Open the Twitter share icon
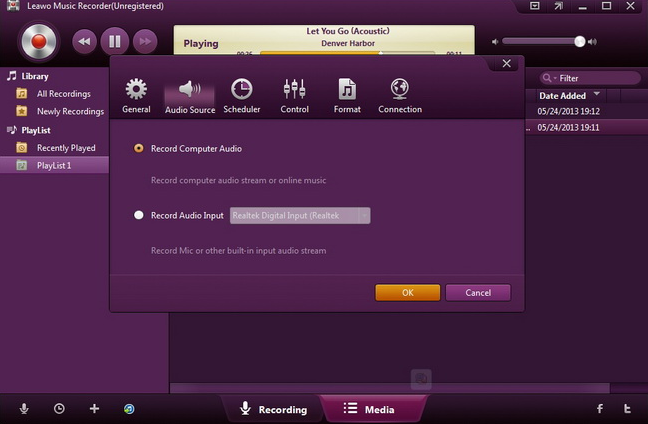The height and width of the screenshot is (424, 648). tap(627, 409)
